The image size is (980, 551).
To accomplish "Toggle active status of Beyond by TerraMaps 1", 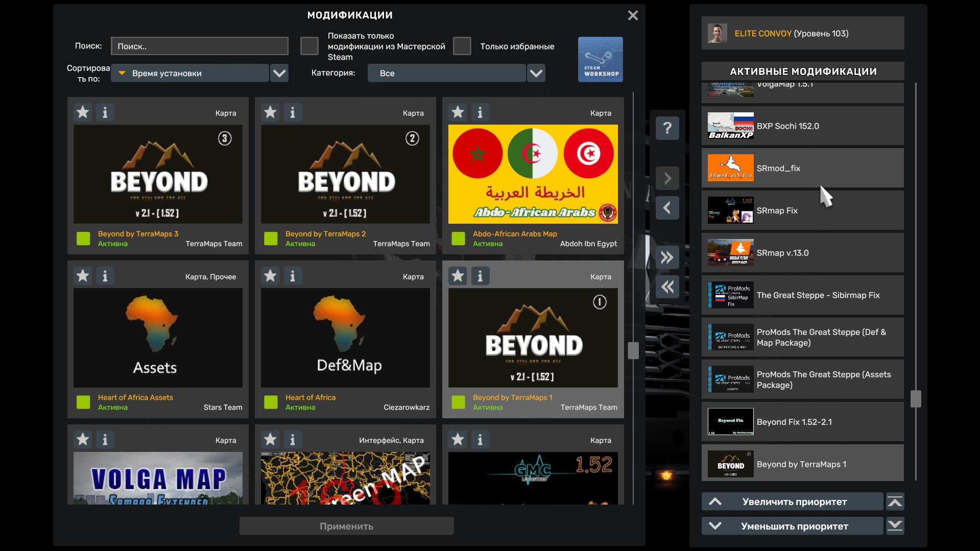I will pyautogui.click(x=458, y=402).
